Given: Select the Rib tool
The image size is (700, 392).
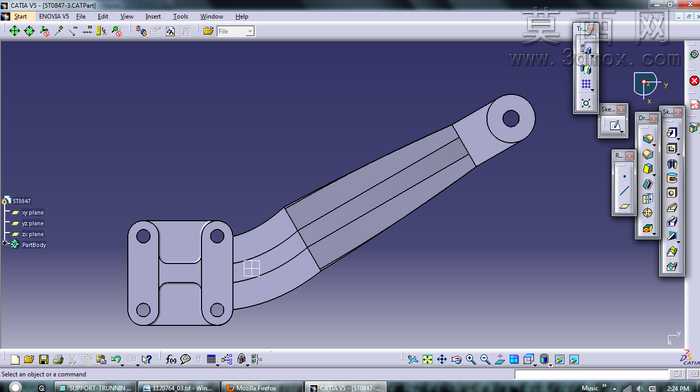Looking at the screenshot, I should [672, 208].
